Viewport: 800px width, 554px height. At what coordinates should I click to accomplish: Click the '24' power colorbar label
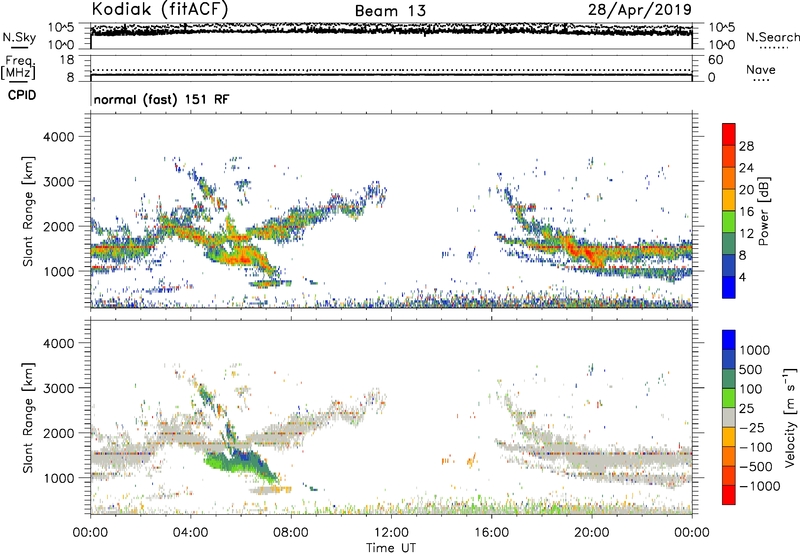(746, 168)
